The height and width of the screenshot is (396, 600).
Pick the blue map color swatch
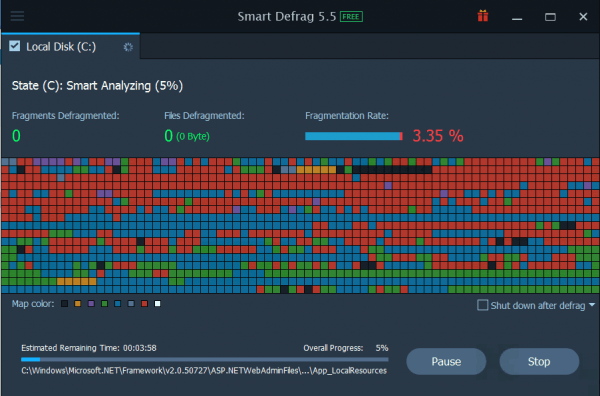117,303
